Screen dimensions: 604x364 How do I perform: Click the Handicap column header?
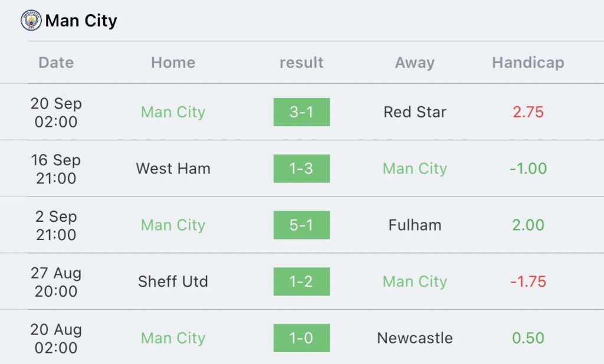point(528,63)
